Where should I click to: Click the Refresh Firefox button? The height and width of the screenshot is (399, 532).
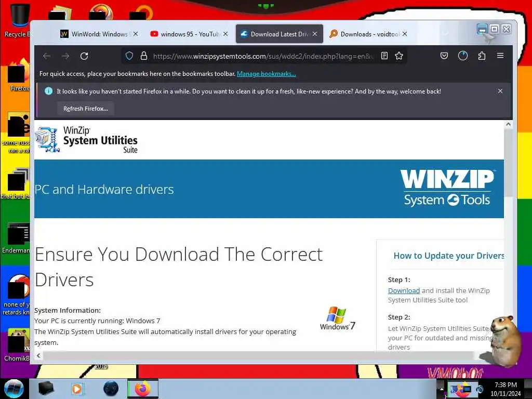[86, 109]
